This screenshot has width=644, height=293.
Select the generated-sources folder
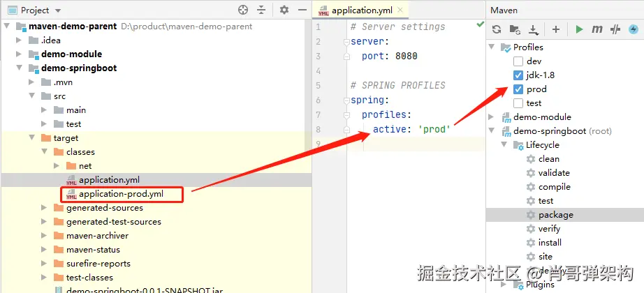(x=105, y=208)
